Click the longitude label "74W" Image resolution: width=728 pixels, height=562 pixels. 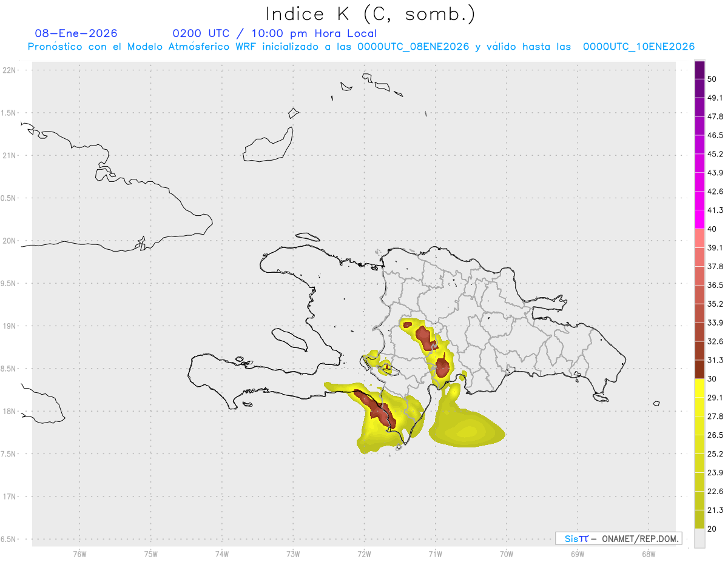[x=222, y=554]
